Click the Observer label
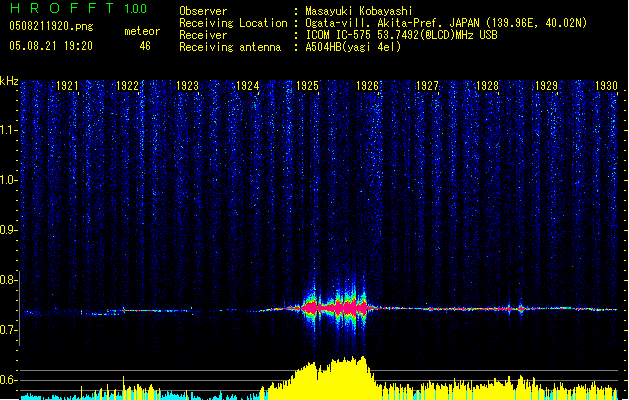The image size is (629, 400). [203, 11]
